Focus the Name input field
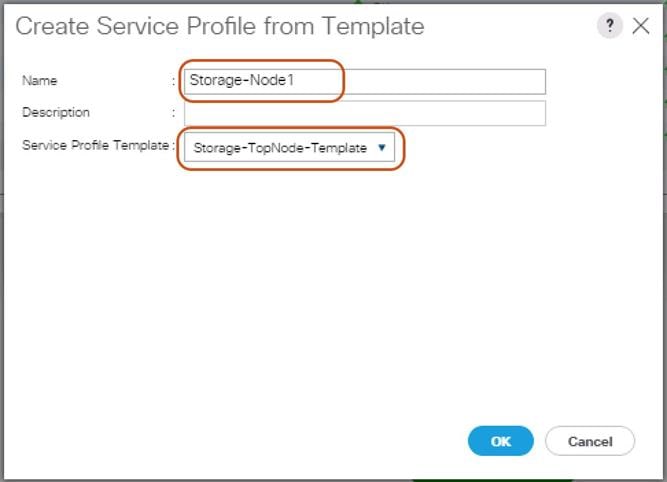This screenshot has width=667, height=482. click(x=365, y=81)
